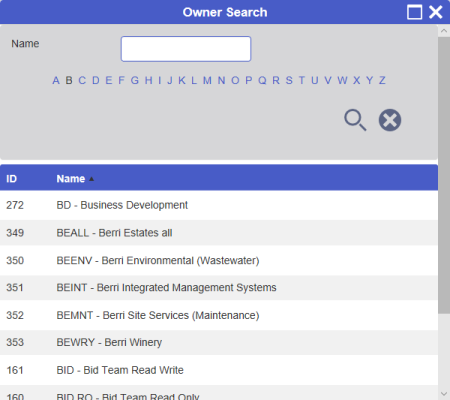Image resolution: width=450 pixels, height=400 pixels.
Task: Select BEMNT - Berri Site Services (Maintenance)
Action: [x=219, y=315]
